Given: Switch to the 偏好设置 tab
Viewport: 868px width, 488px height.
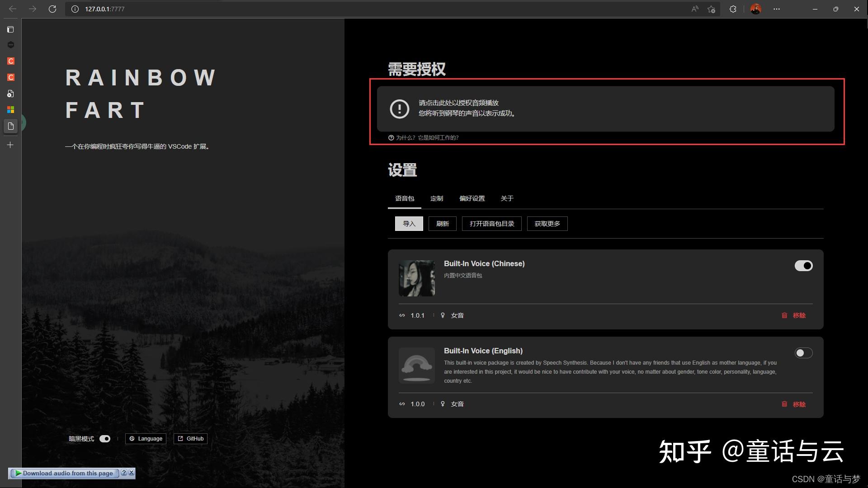Looking at the screenshot, I should point(472,198).
